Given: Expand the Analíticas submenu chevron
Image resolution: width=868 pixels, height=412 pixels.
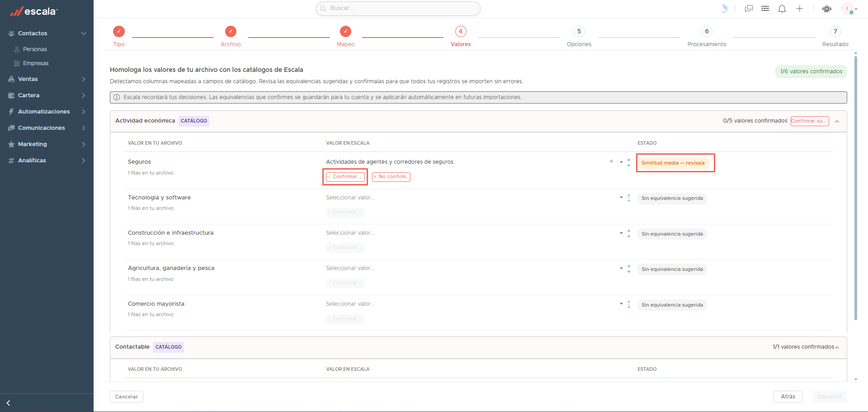Looking at the screenshot, I should click(x=84, y=161).
